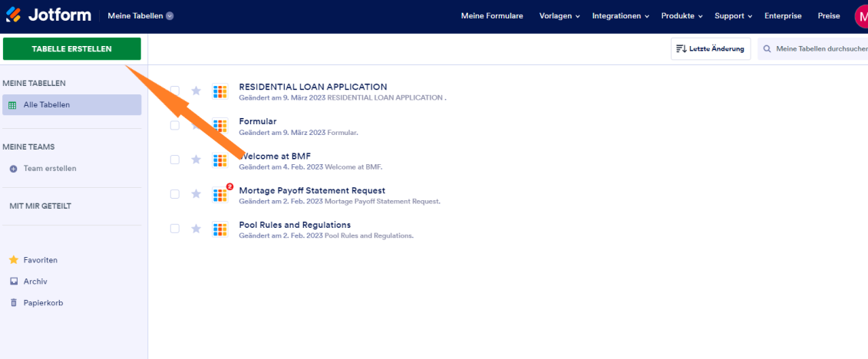The height and width of the screenshot is (359, 868).
Task: Check the Welcome at BMF checkbox
Action: (175, 160)
